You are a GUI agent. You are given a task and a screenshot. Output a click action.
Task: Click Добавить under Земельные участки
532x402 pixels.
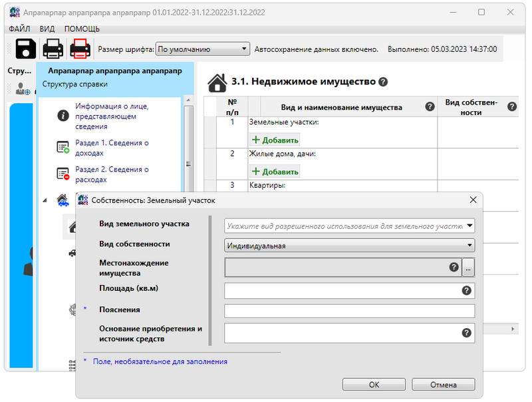click(x=275, y=140)
